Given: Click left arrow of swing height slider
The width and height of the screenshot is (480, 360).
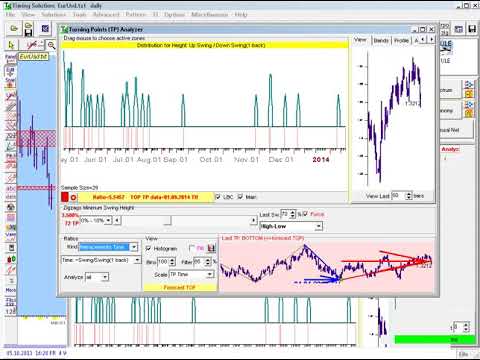Looking at the screenshot, I should pos(117,220).
